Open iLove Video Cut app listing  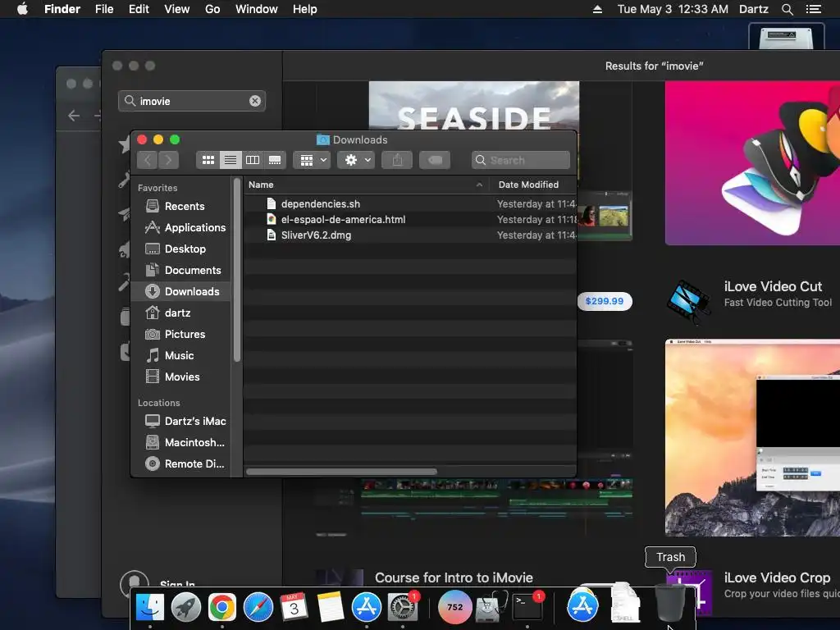coord(773,286)
